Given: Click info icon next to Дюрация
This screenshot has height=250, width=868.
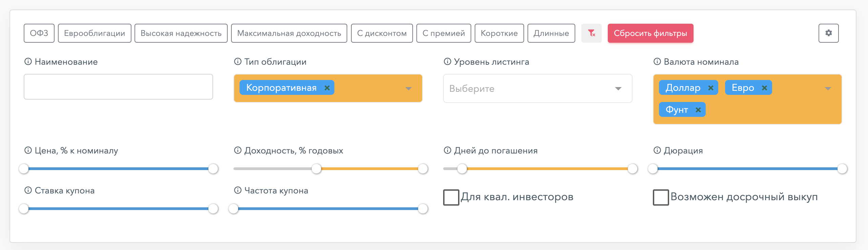Looking at the screenshot, I should coord(657,150).
